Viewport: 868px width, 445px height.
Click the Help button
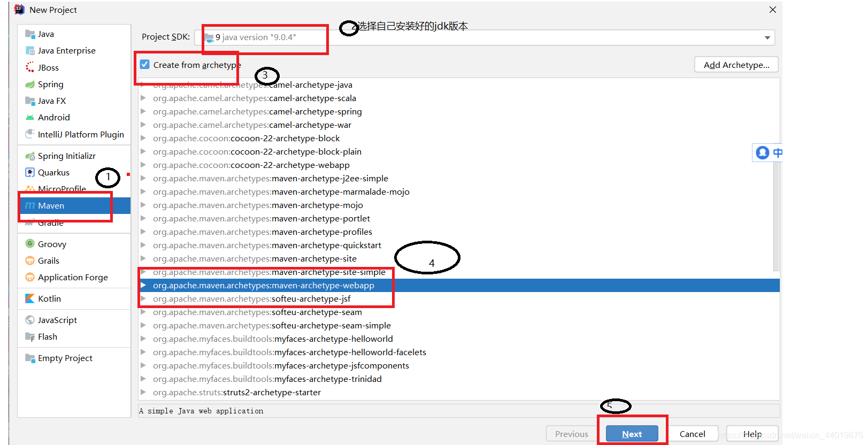coord(752,434)
